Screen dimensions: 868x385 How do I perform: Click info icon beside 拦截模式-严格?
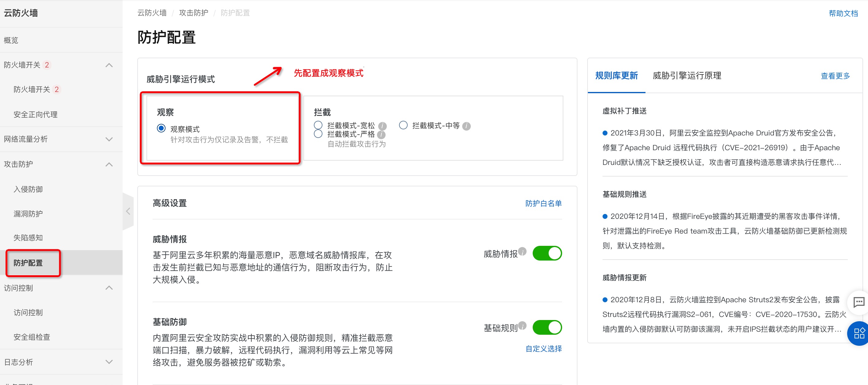click(x=381, y=135)
